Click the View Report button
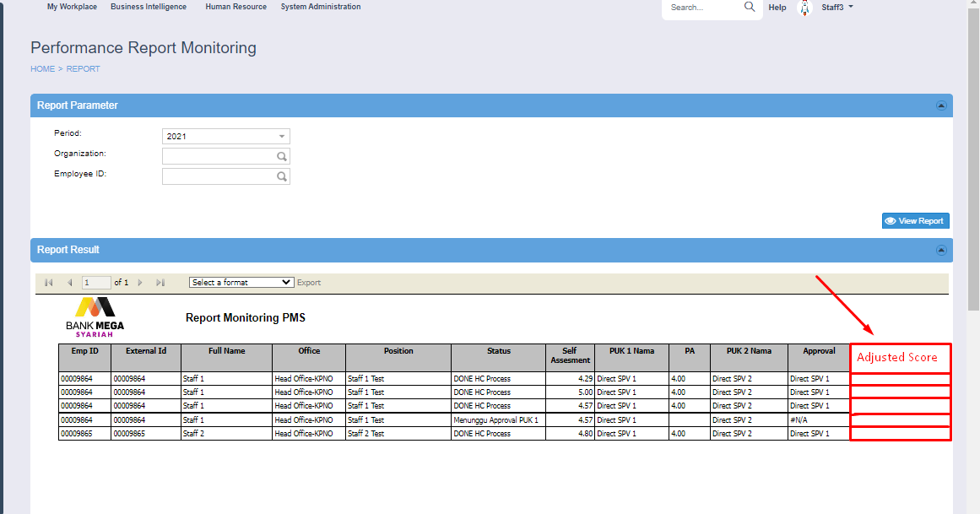 pos(916,221)
